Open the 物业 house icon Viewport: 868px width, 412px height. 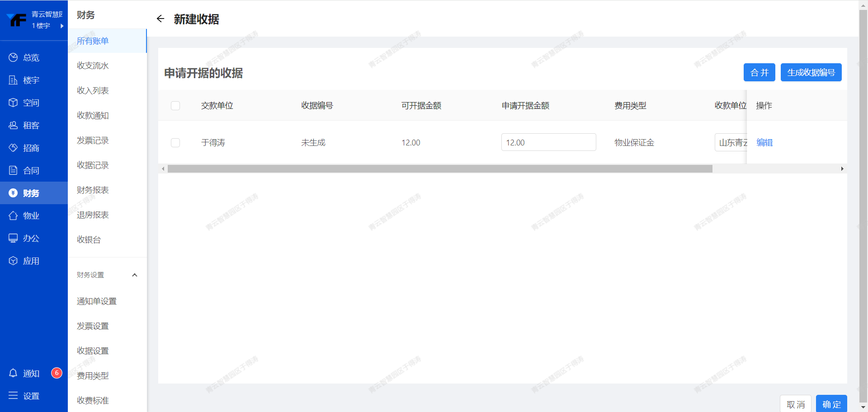13,215
